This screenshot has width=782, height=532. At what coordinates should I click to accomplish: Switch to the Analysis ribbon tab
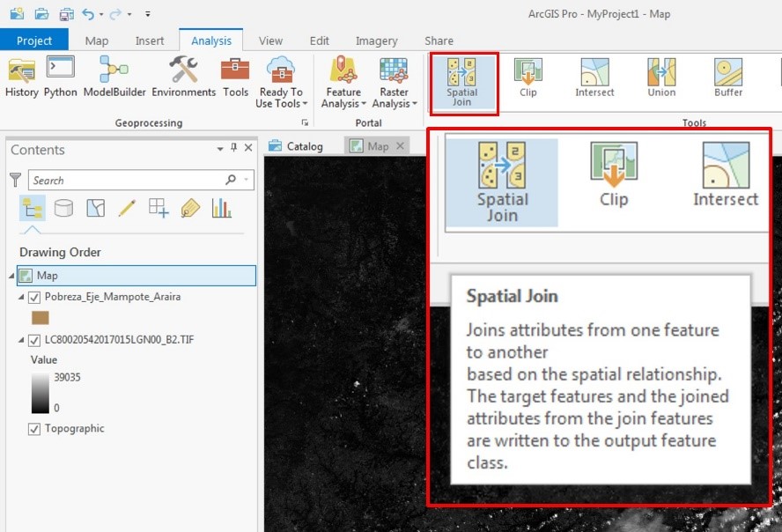211,41
